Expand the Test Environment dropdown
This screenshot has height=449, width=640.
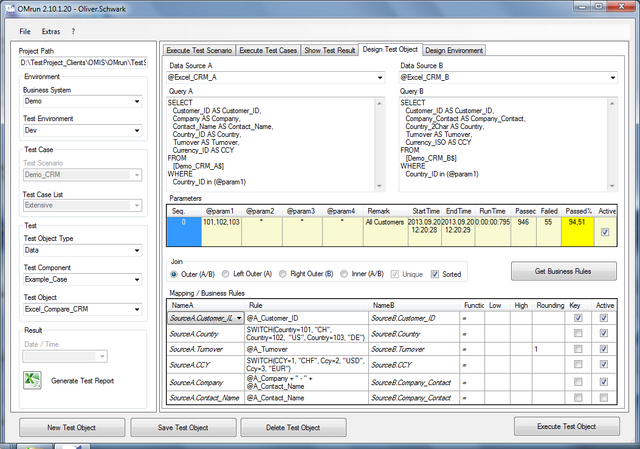(x=137, y=131)
